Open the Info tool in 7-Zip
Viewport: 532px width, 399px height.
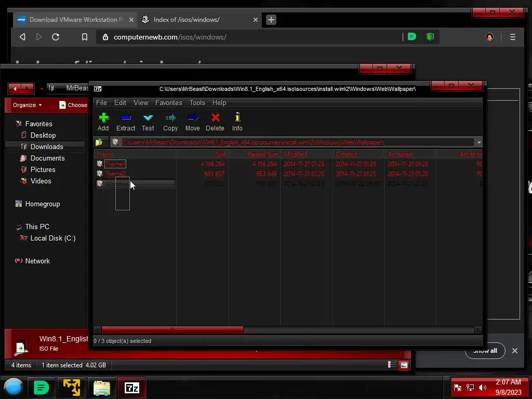point(237,122)
